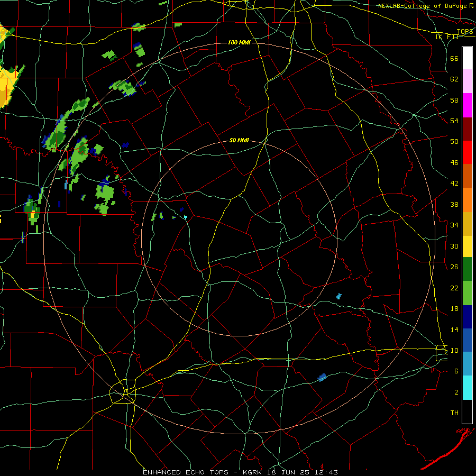Click the black TH legend swatch
Screen dimensions: 476x476
tap(467, 411)
